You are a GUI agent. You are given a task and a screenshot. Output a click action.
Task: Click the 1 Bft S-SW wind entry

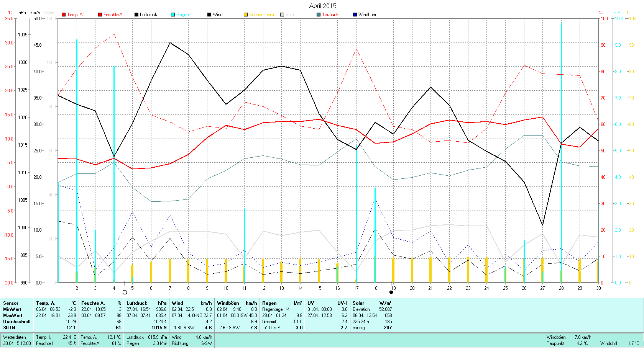point(184,328)
